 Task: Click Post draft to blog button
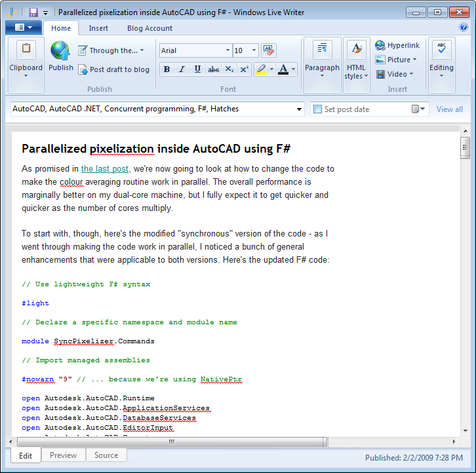[x=113, y=69]
